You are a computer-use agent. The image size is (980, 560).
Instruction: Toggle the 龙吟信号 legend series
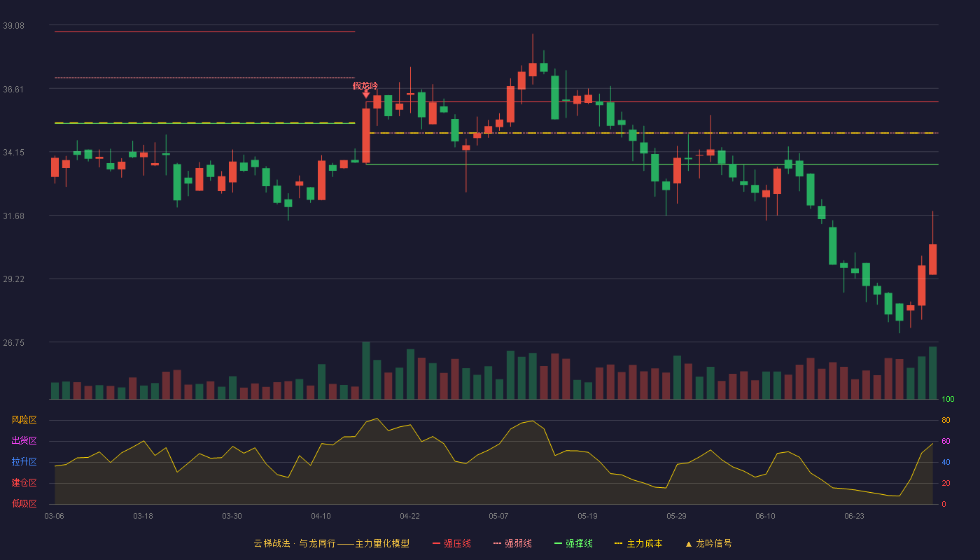point(708,543)
